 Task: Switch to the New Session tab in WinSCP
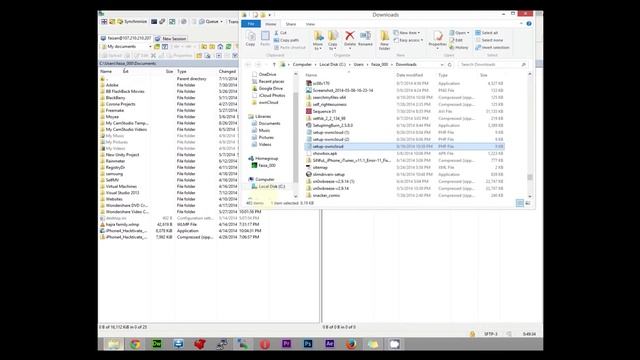(x=171, y=38)
